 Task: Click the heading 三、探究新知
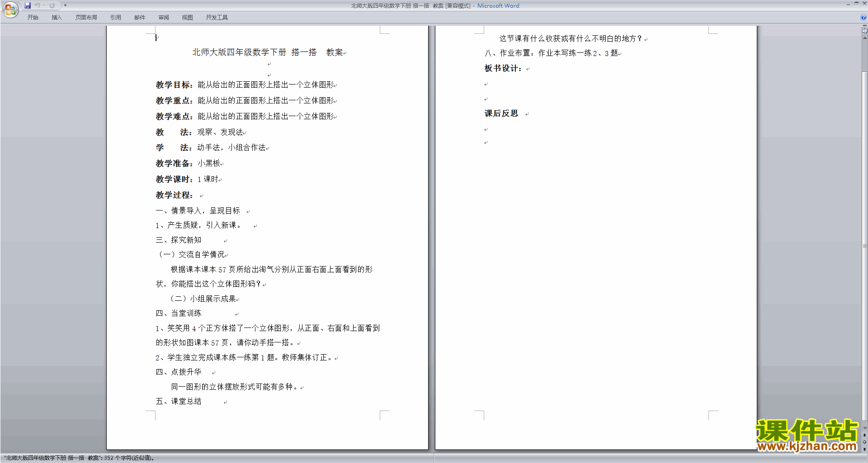[179, 240]
